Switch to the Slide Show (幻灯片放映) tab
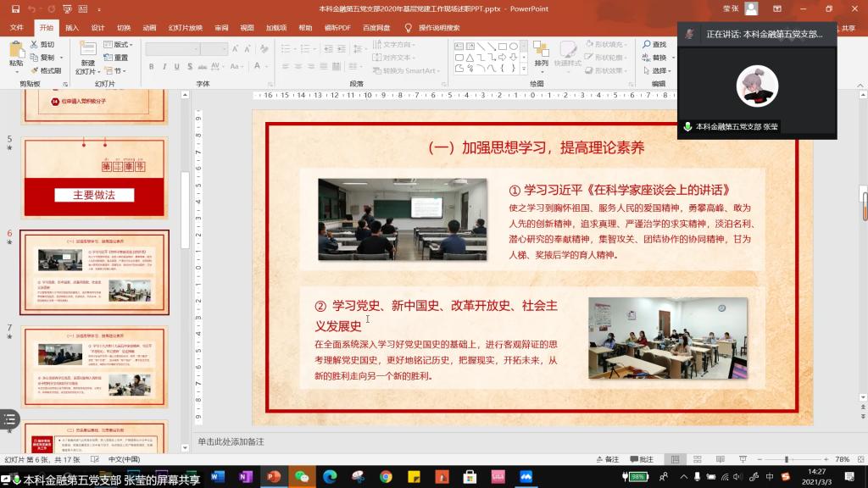The height and width of the screenshot is (488, 868). (183, 27)
